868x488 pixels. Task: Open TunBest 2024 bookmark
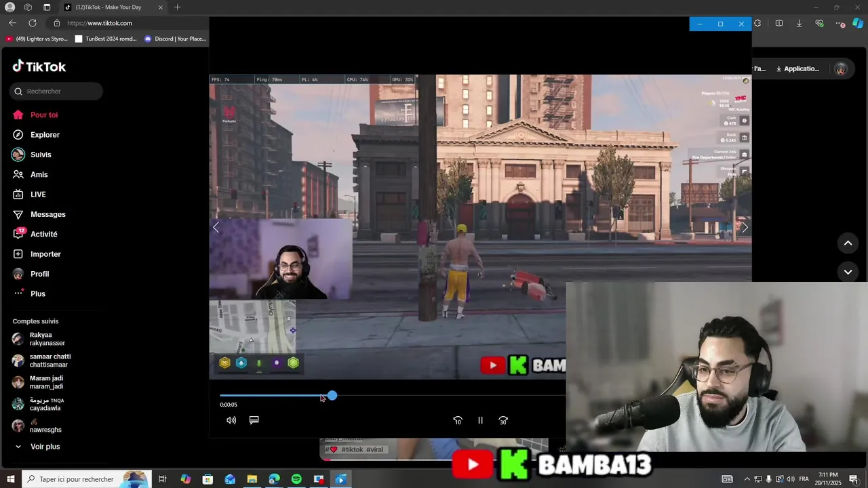tap(106, 39)
